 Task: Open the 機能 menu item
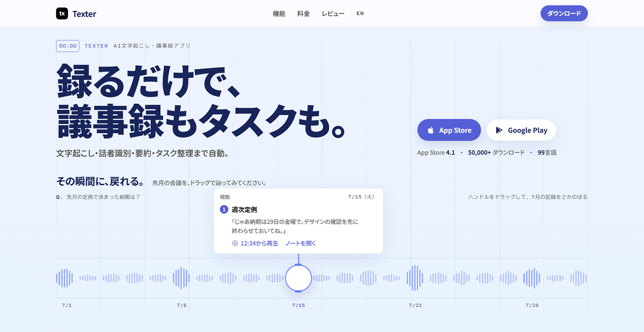click(x=279, y=14)
